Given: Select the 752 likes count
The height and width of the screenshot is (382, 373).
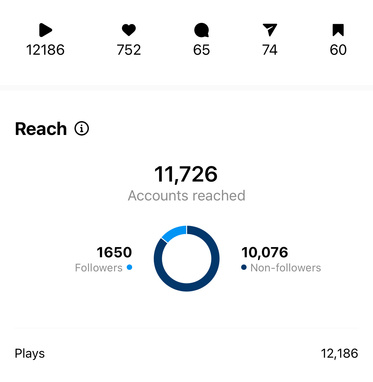Looking at the screenshot, I should pyautogui.click(x=129, y=50).
